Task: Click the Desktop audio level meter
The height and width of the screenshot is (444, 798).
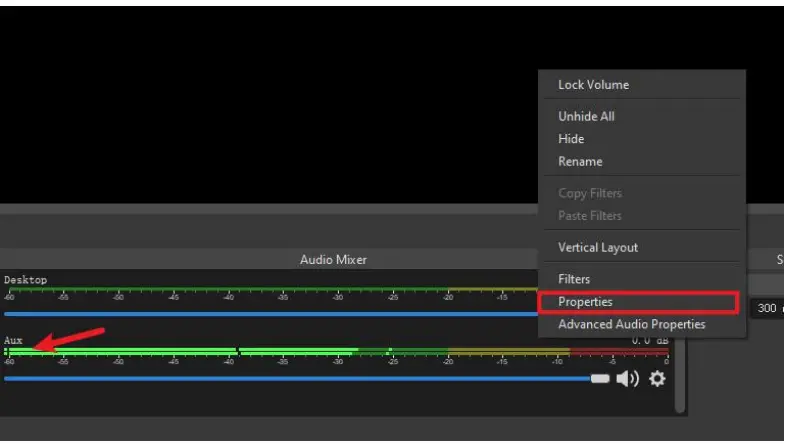Action: (x=271, y=289)
